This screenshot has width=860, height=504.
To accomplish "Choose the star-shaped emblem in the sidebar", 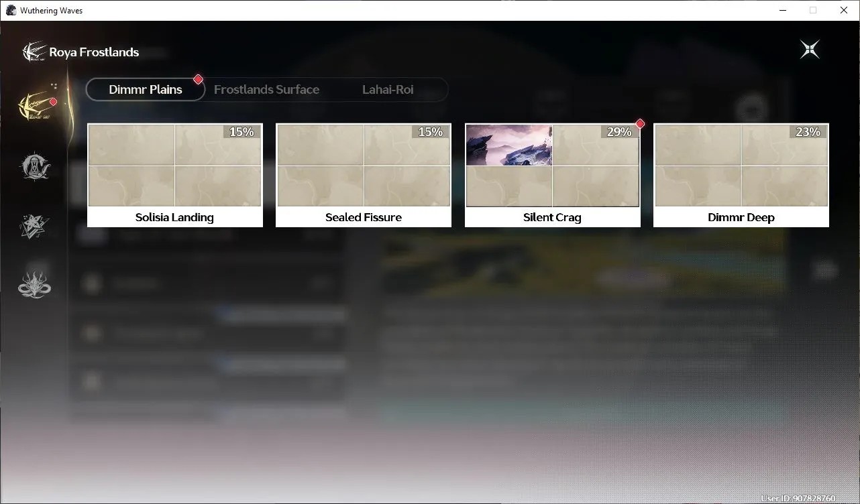I will (35, 226).
